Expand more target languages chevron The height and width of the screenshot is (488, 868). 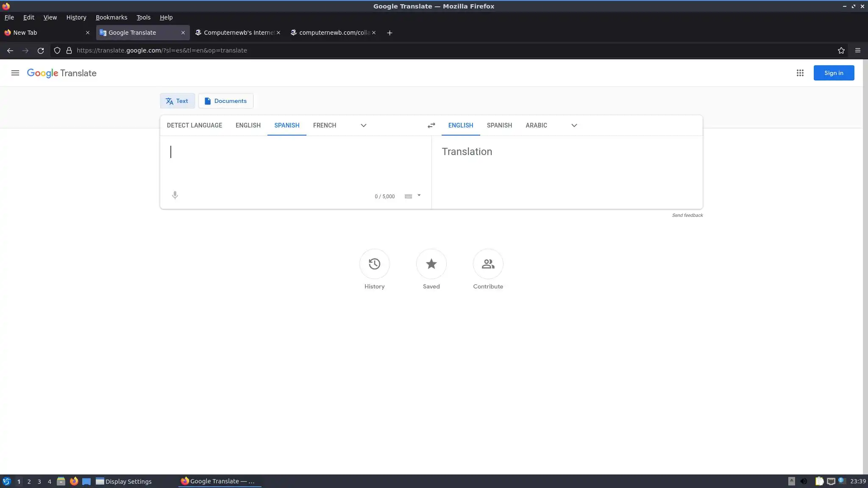tap(574, 125)
